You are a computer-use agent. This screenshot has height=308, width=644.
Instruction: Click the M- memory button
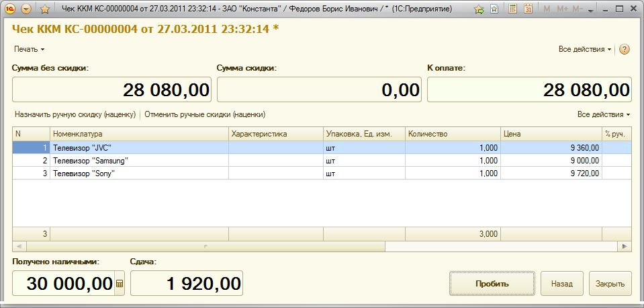coord(578,9)
